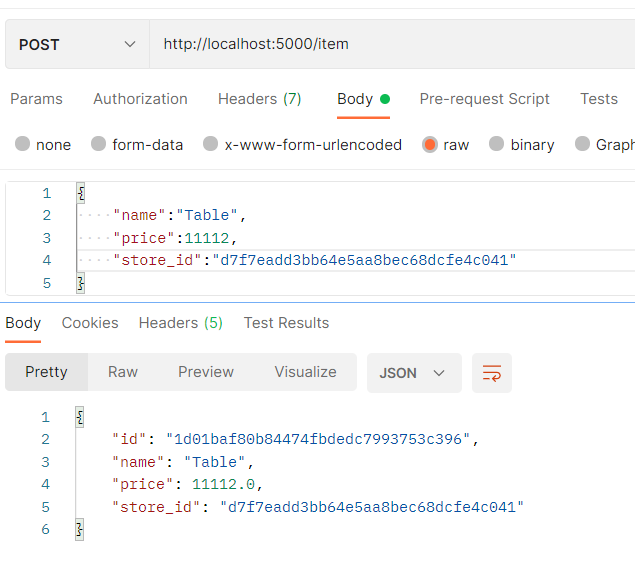Click line number 2 in response viewer

[45, 439]
